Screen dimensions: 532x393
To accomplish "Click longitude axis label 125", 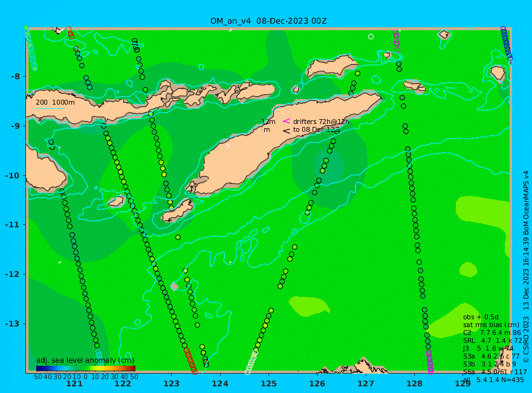I will 268,384.
